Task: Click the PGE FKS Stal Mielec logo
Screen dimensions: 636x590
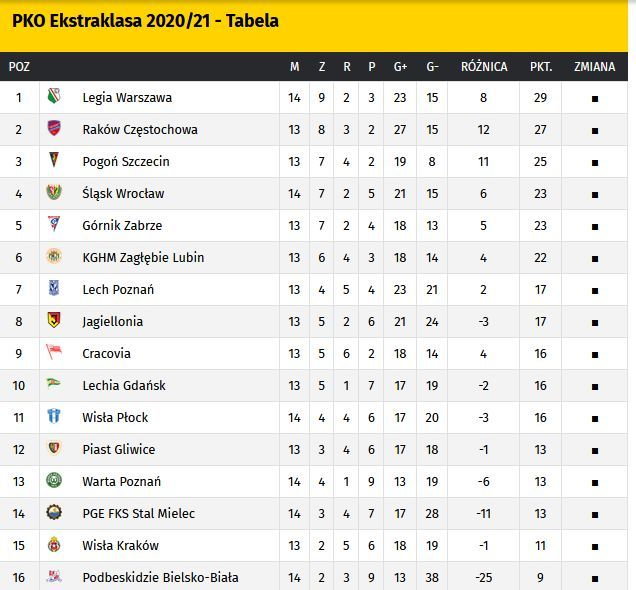Action: 54,512
